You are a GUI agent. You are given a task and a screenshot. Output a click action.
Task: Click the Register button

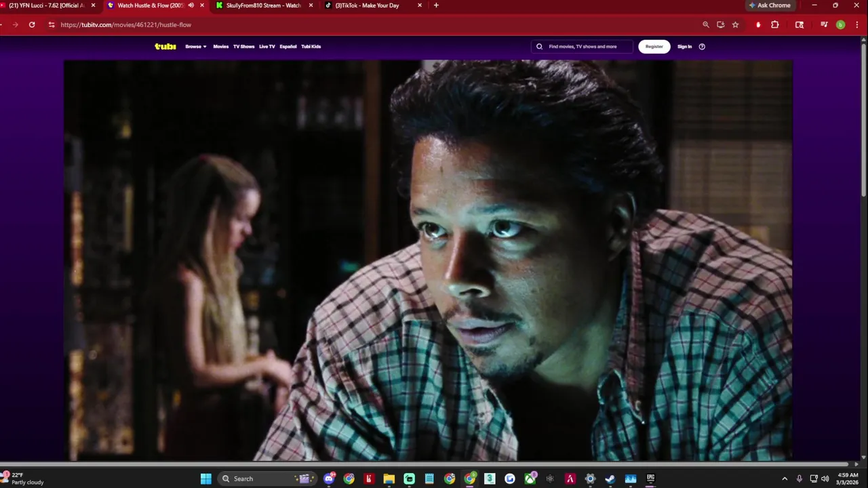(x=654, y=47)
